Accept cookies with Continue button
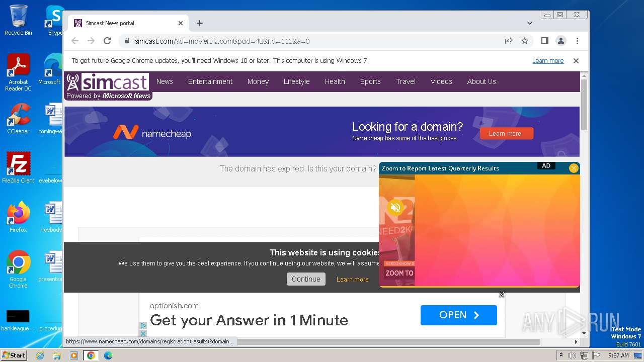Viewport: 644px width, 362px height. click(x=306, y=279)
